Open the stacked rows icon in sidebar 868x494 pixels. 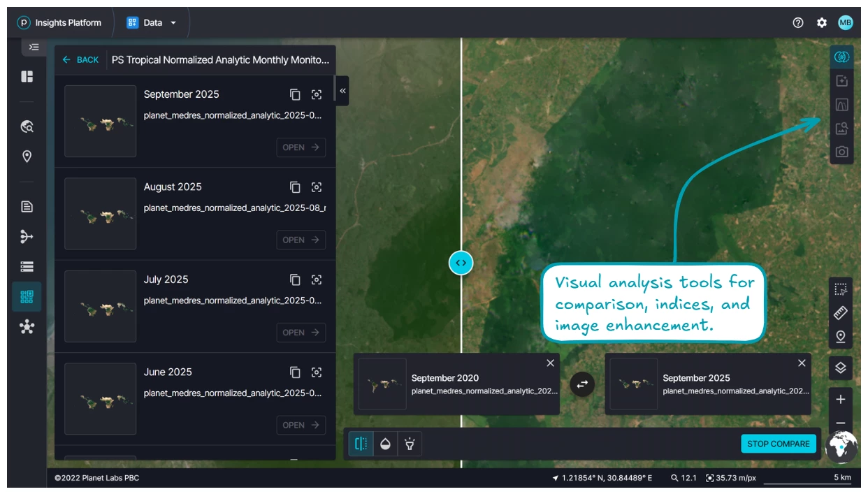click(x=27, y=266)
